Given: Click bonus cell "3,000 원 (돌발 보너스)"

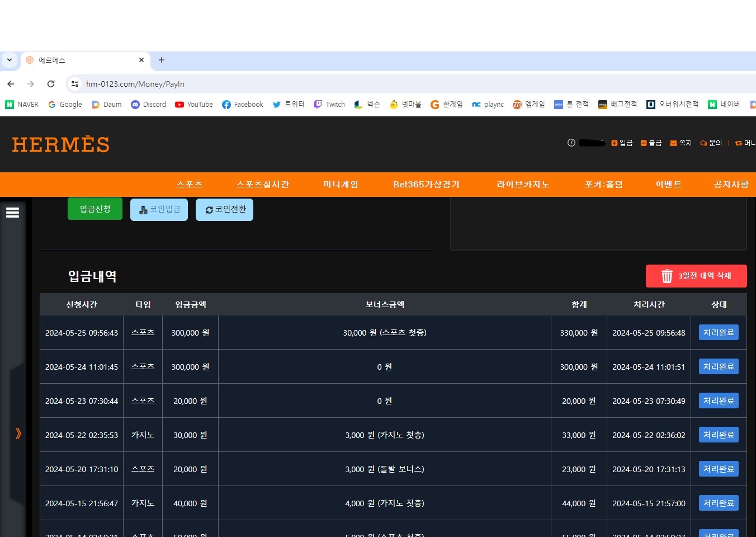Looking at the screenshot, I should click(385, 469).
